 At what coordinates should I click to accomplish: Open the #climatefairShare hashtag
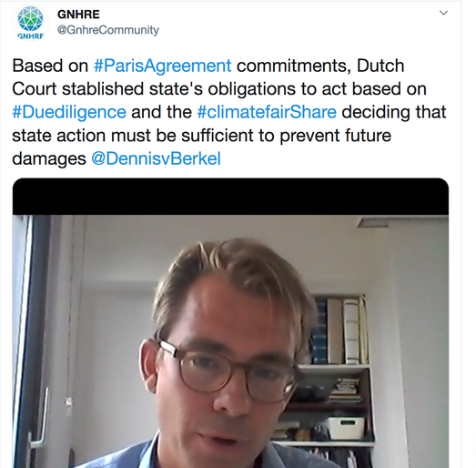pos(267,112)
